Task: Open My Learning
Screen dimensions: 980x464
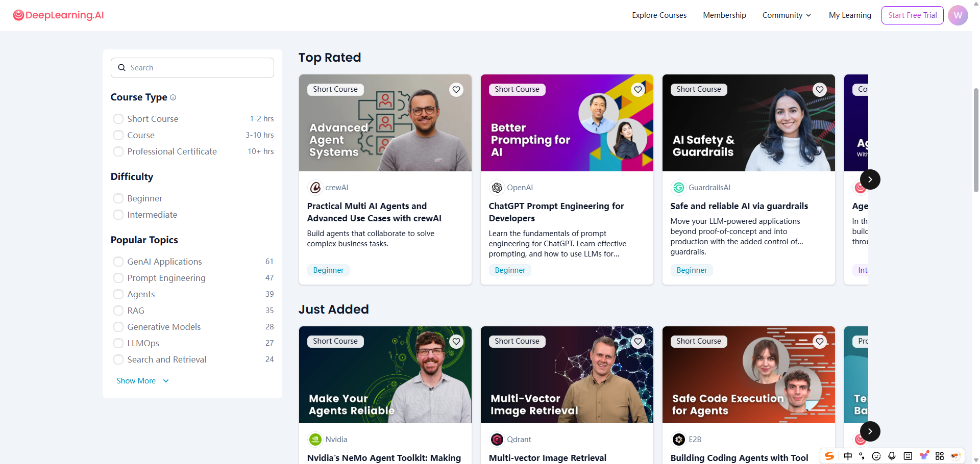Action: [x=850, y=15]
